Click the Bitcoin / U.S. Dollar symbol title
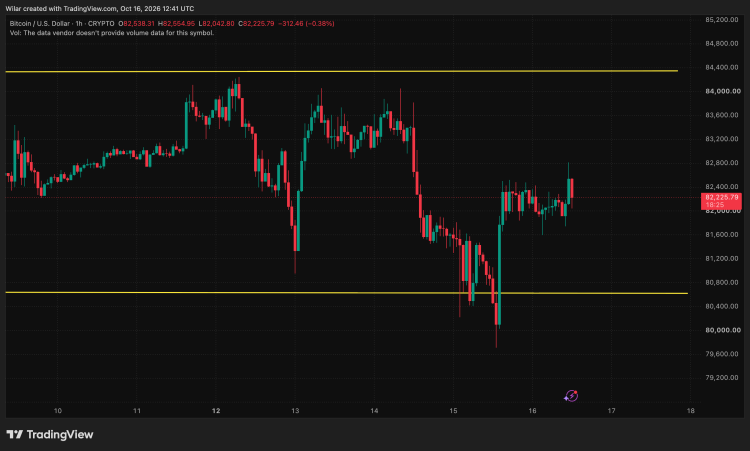 [x=39, y=23]
